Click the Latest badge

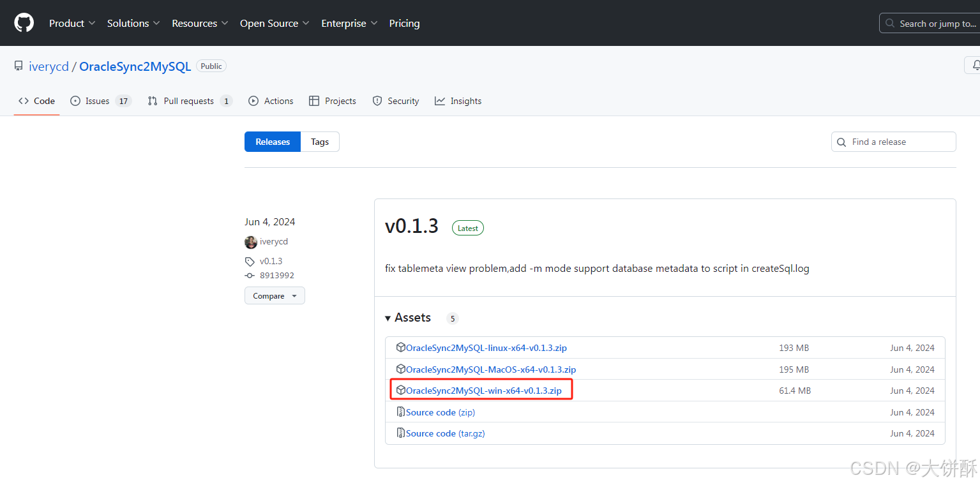468,228
